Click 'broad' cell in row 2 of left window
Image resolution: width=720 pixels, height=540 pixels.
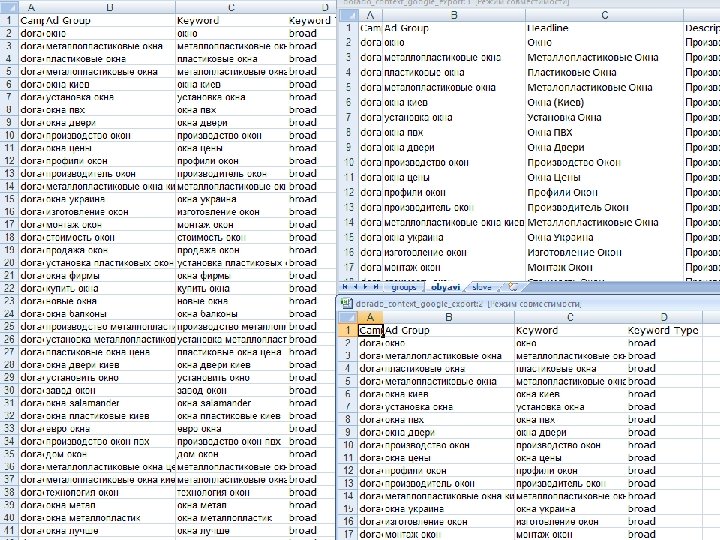(312, 33)
